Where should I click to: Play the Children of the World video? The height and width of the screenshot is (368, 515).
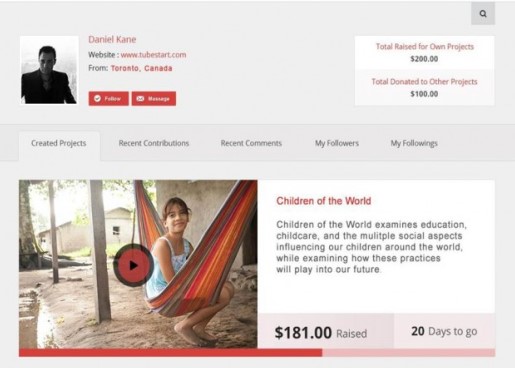(x=133, y=265)
